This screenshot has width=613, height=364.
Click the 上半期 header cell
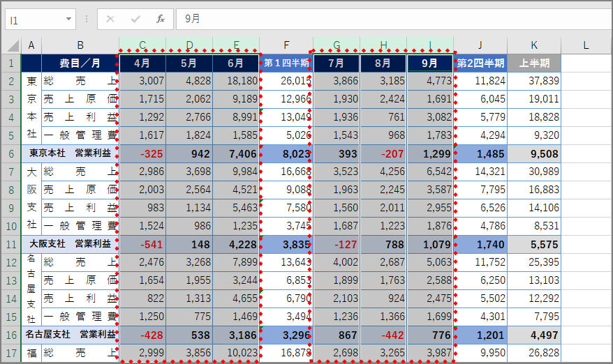[534, 63]
